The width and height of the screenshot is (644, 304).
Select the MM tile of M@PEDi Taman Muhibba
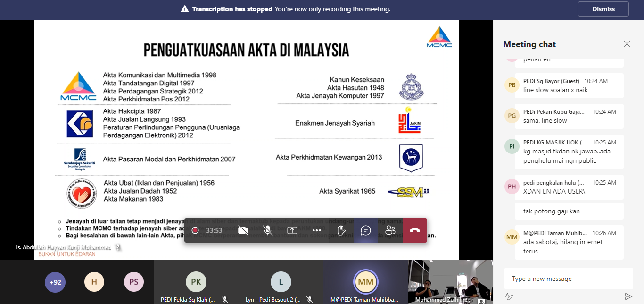(x=365, y=282)
